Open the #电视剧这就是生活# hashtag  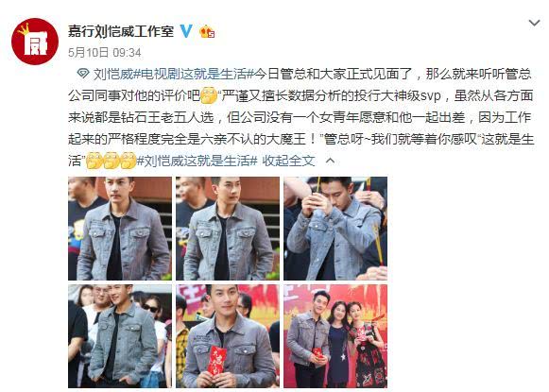tap(194, 74)
